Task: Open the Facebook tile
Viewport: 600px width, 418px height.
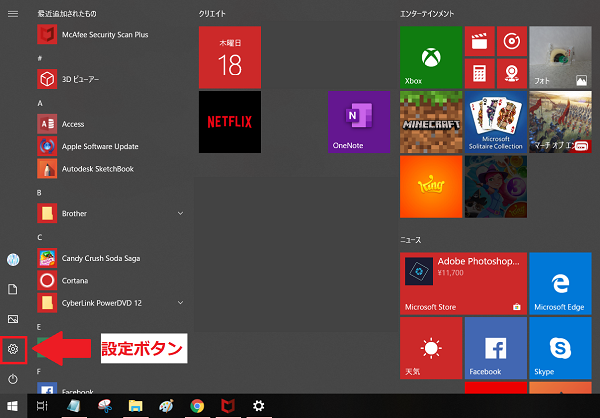Action: (496, 348)
